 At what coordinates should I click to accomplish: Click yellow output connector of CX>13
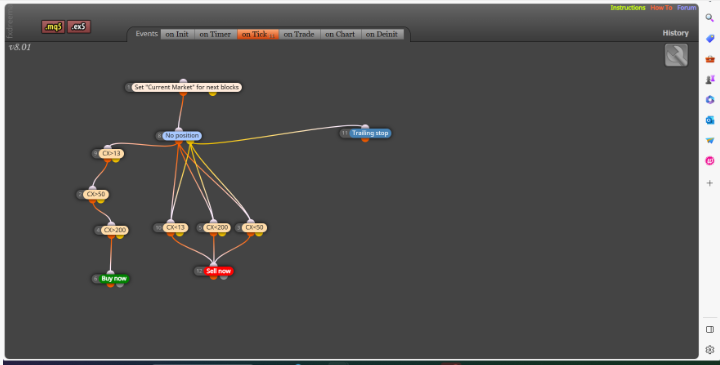(116, 160)
